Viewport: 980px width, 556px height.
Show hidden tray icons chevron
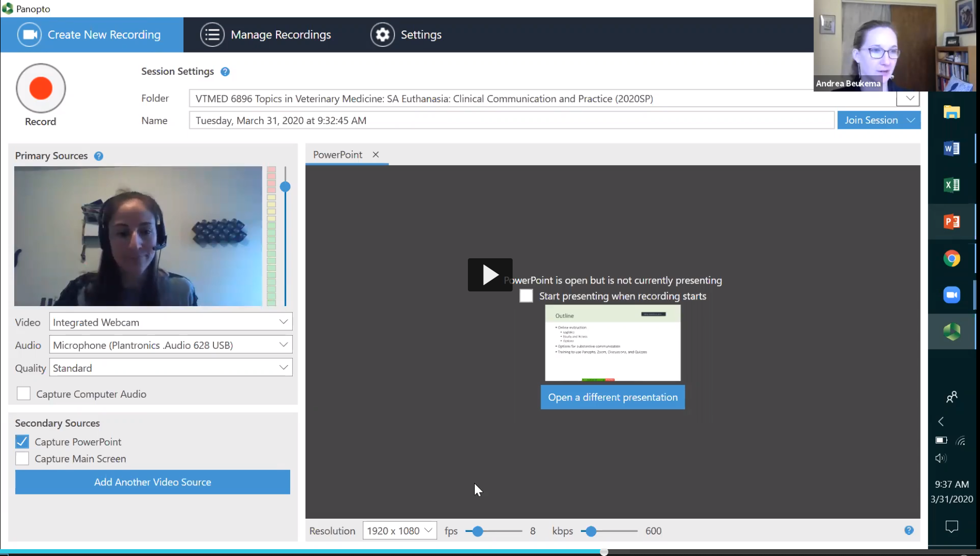[941, 421]
